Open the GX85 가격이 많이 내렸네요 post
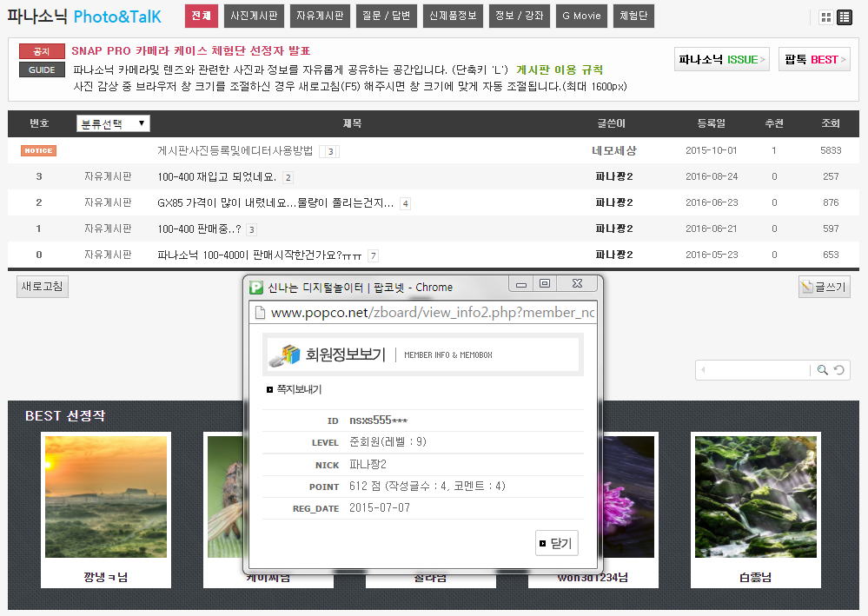This screenshot has width=868, height=616. pos(275,202)
